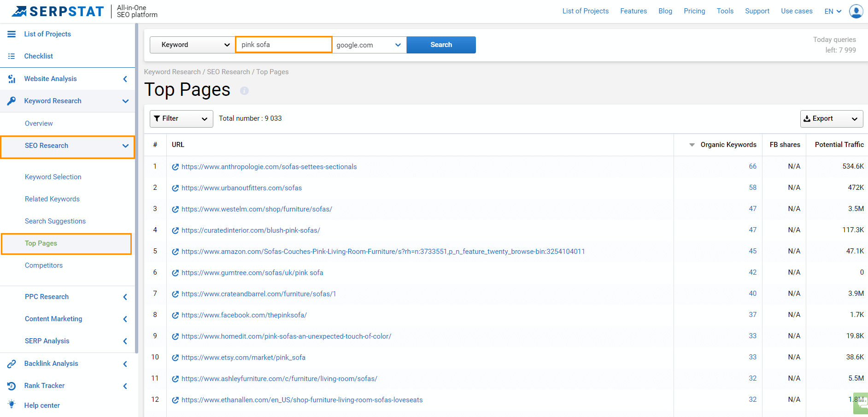Collapse the Keyword Research section chevron

(125, 101)
